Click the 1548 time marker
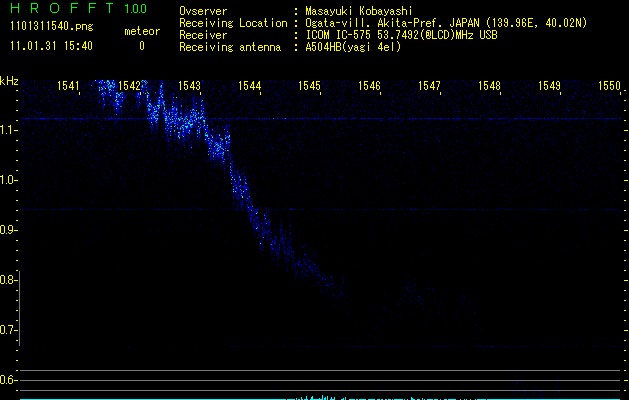Image resolution: width=629 pixels, height=400 pixels. point(489,85)
